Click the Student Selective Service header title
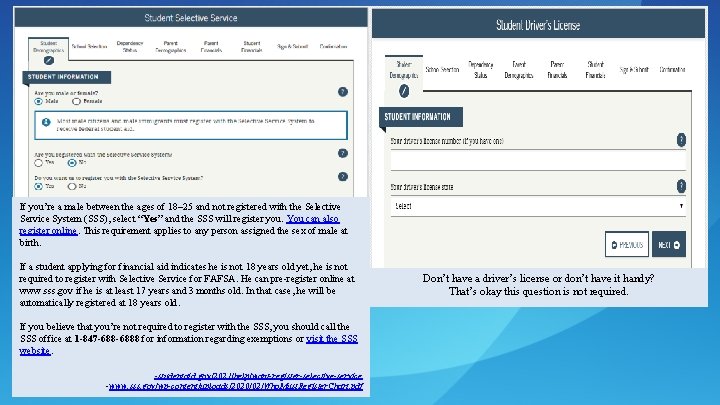This screenshot has height=405, width=720. 191,18
